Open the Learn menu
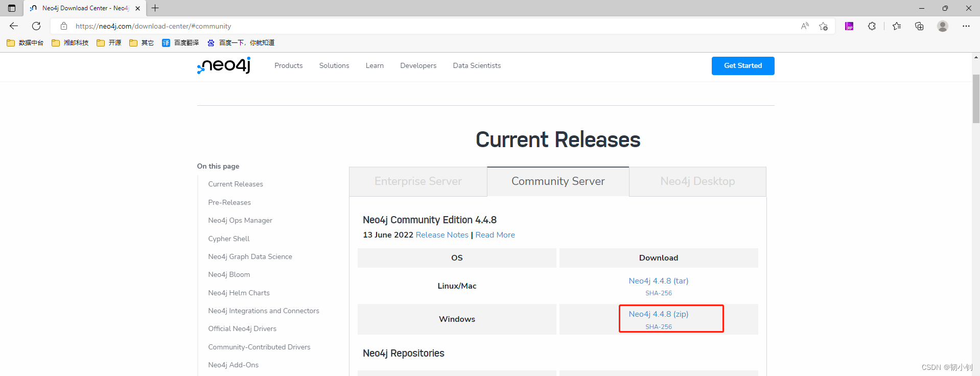This screenshot has height=376, width=980. point(375,65)
